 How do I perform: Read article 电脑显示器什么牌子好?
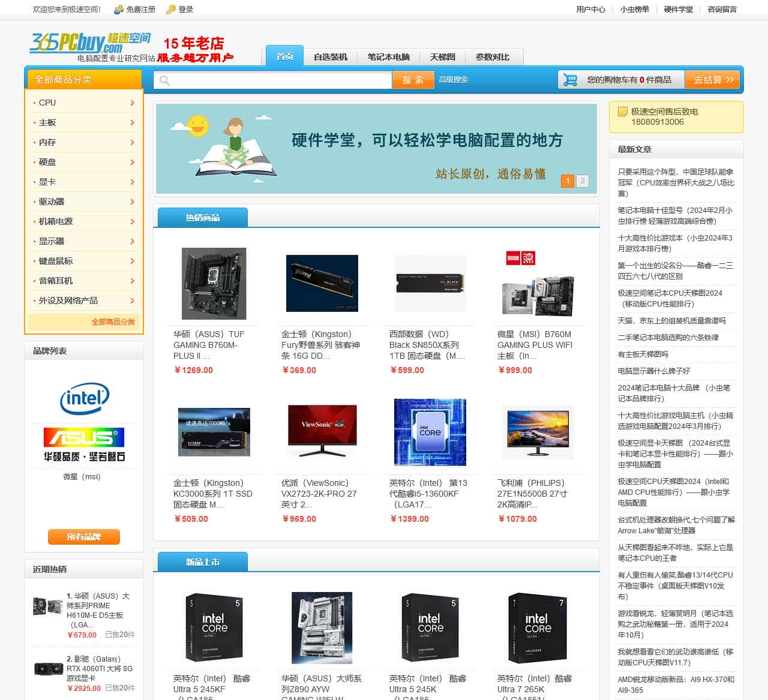tap(654, 371)
